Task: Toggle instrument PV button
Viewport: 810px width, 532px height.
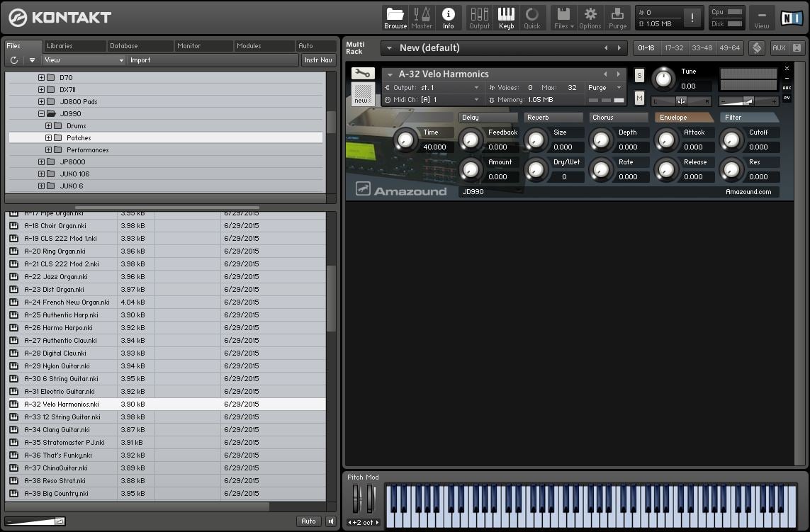Action: click(x=787, y=98)
